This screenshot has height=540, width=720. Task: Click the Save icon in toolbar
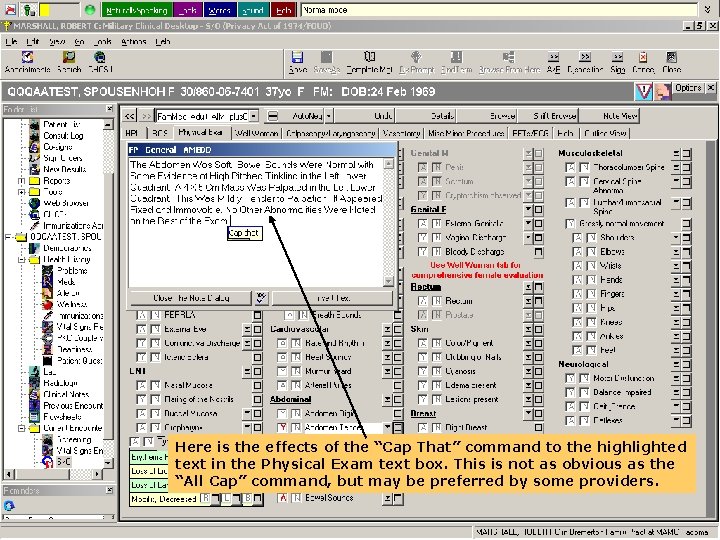pyautogui.click(x=297, y=58)
